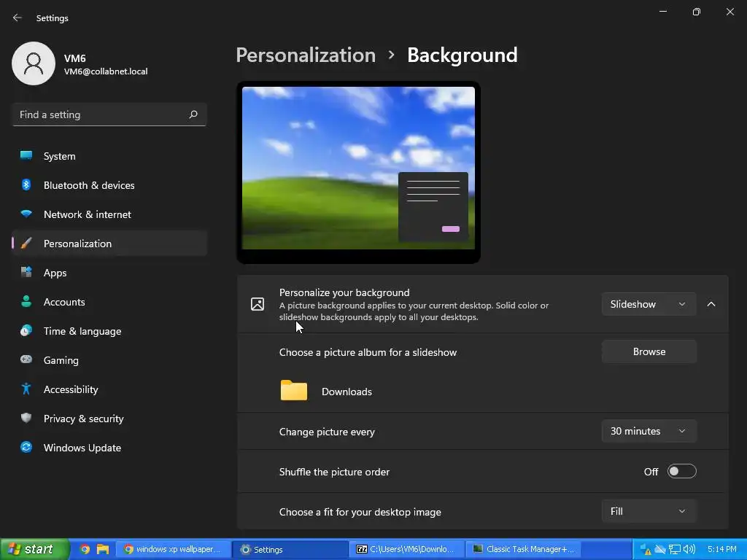
Task: Click the desktop background preview thumbnail
Action: click(358, 168)
